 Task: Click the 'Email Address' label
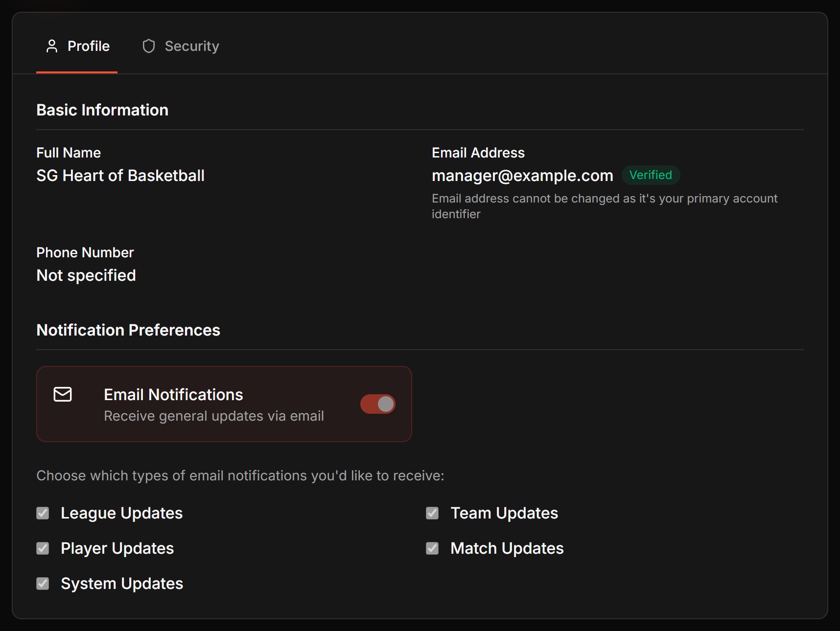coord(478,153)
